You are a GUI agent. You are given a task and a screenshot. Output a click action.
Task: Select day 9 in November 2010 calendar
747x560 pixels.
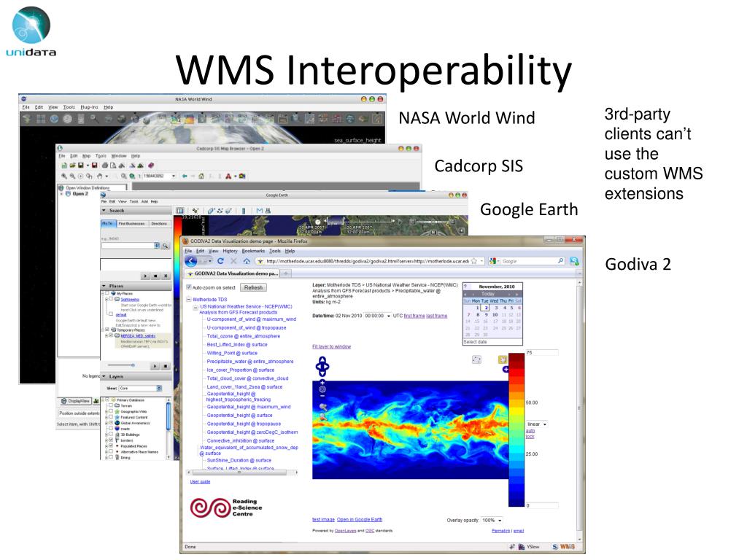point(487,315)
